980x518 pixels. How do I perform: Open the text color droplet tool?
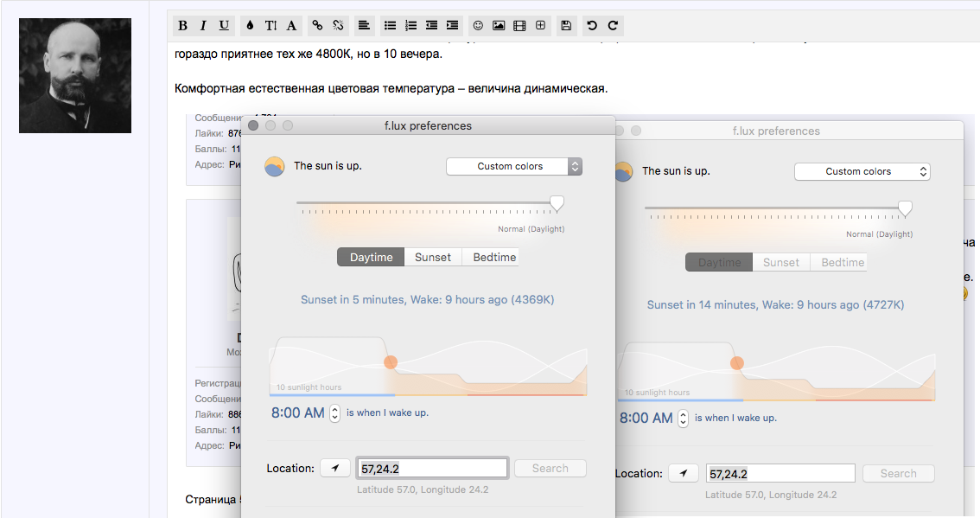point(250,26)
